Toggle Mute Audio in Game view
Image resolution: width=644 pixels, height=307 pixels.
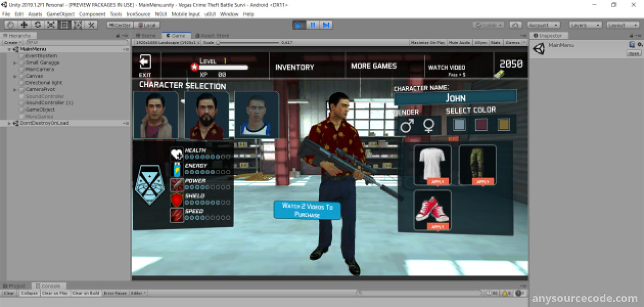click(x=459, y=42)
